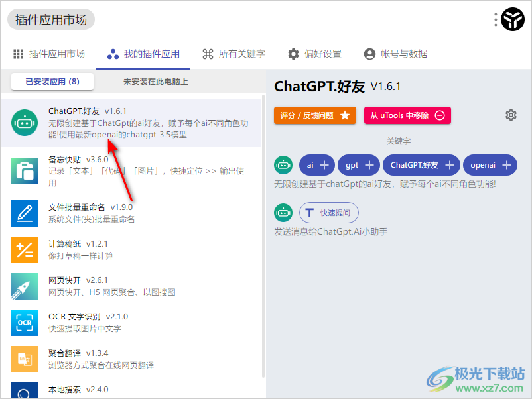The image size is (532, 399).
Task: Click the 本地搜索 search icon
Action: [25, 390]
